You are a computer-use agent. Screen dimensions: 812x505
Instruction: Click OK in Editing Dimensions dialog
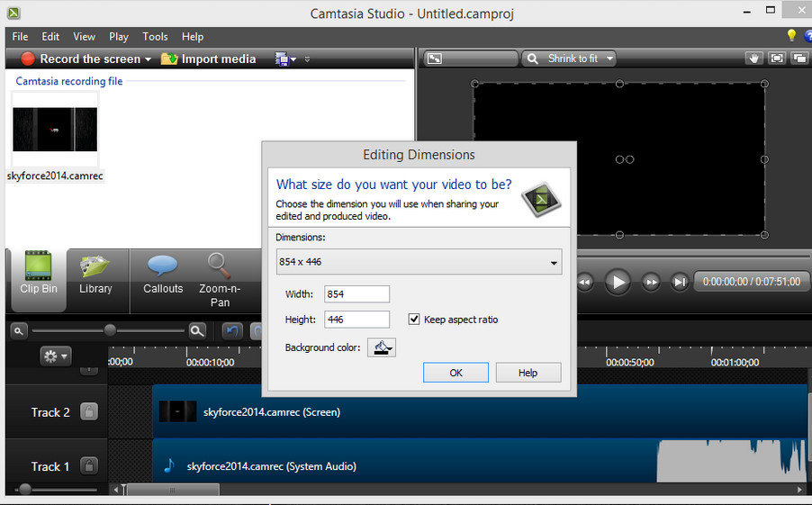click(x=456, y=373)
